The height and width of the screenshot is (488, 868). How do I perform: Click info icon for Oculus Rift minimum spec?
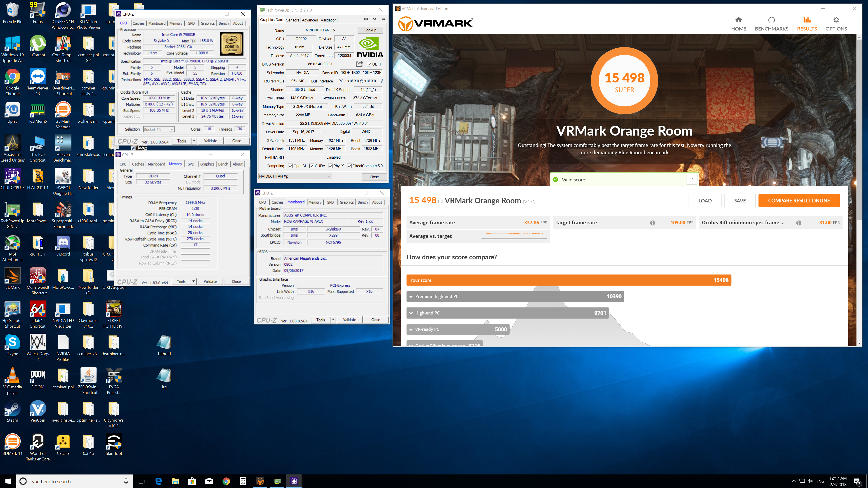tap(799, 223)
